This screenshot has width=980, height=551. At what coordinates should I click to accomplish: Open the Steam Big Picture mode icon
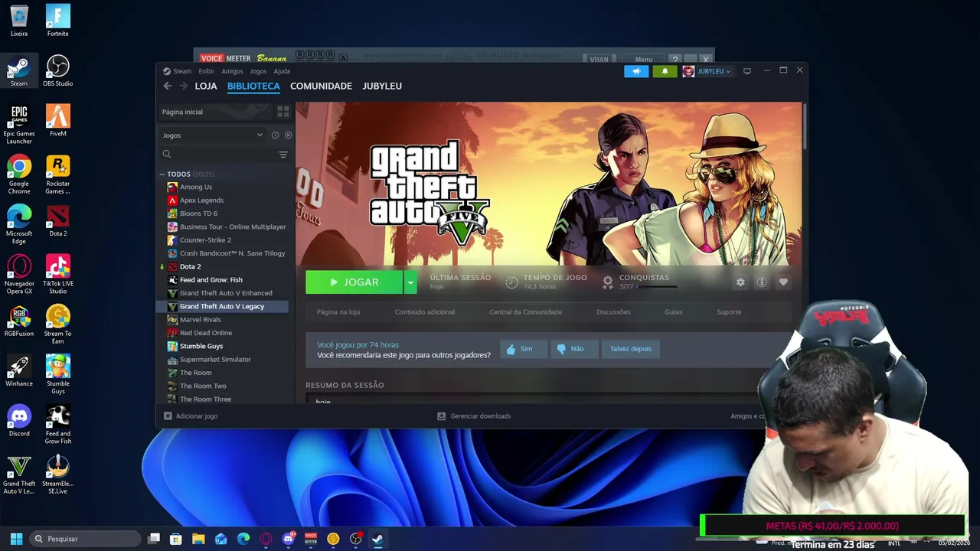pos(747,71)
